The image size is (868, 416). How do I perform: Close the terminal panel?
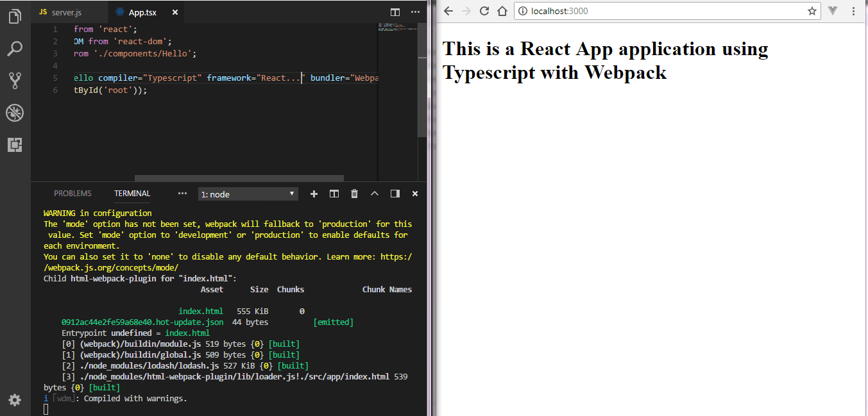415,194
